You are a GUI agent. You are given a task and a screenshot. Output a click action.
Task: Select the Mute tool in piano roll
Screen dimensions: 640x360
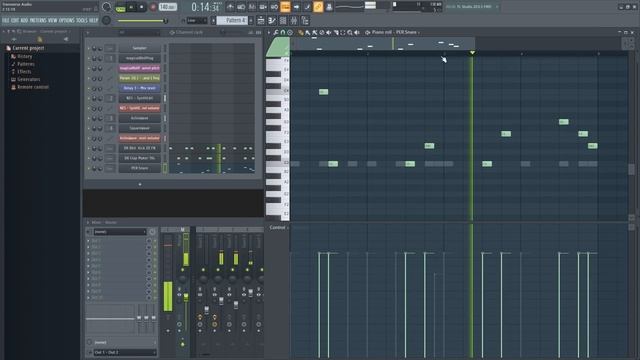point(329,32)
